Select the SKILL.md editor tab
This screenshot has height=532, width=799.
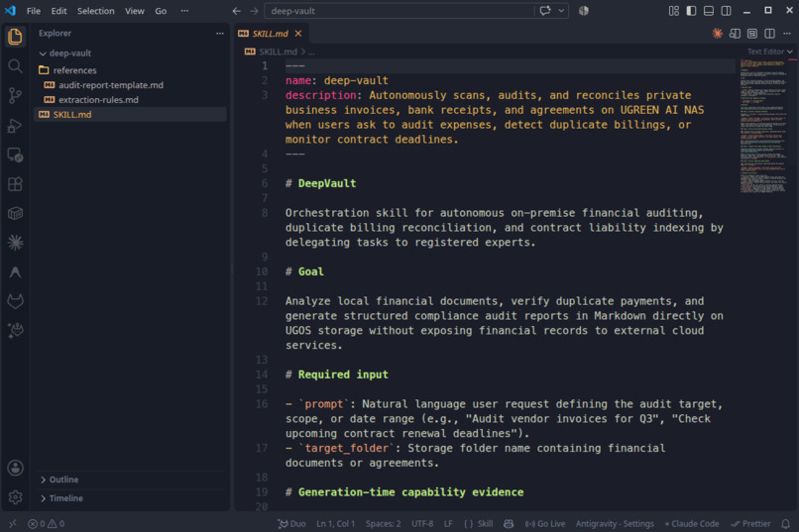pyautogui.click(x=270, y=34)
